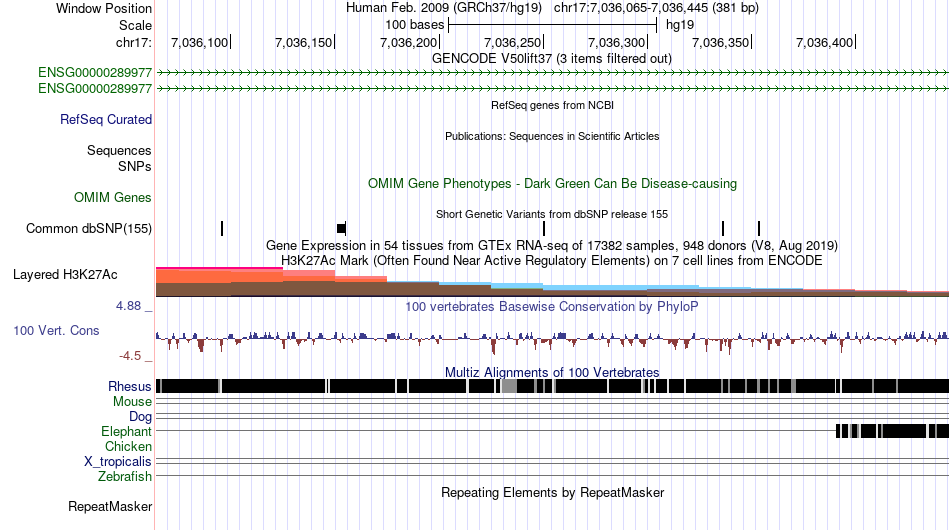Click the 4.88 upper scale value

tap(128, 306)
